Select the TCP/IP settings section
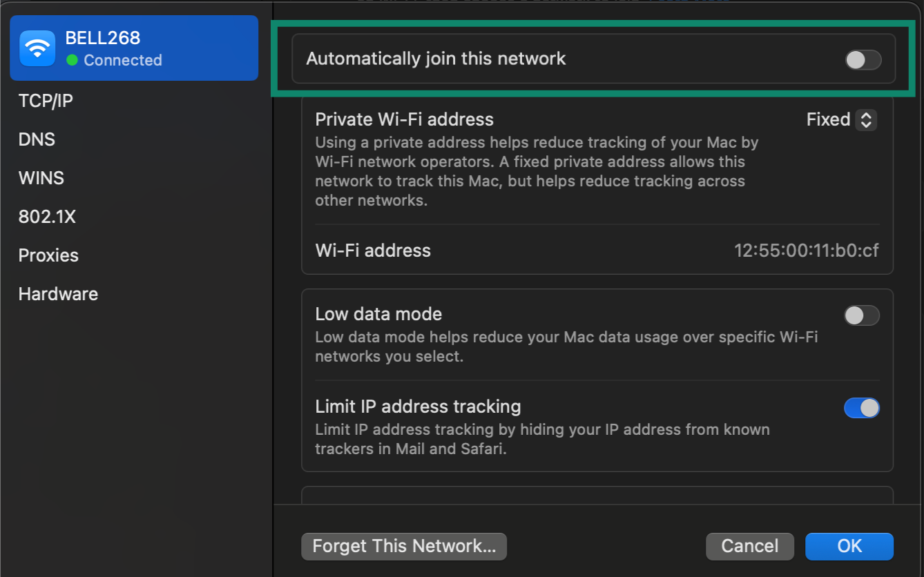The height and width of the screenshot is (577, 924). (x=46, y=100)
